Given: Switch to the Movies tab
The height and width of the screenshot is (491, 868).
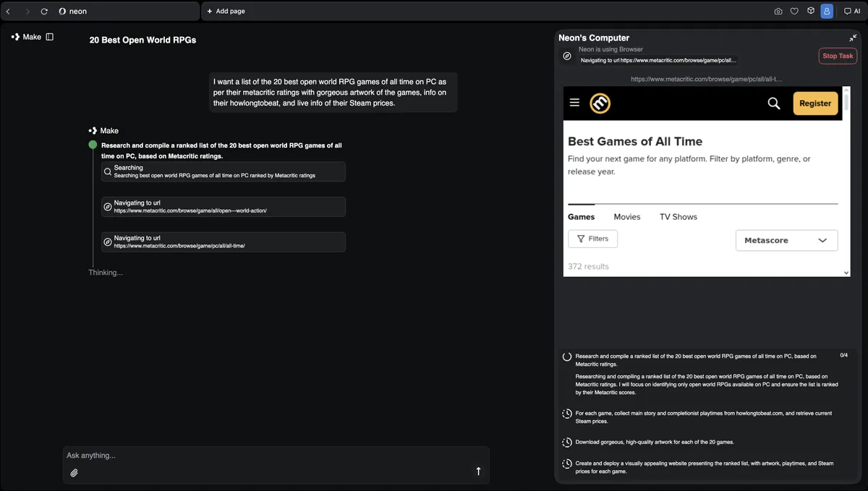Looking at the screenshot, I should 626,217.
